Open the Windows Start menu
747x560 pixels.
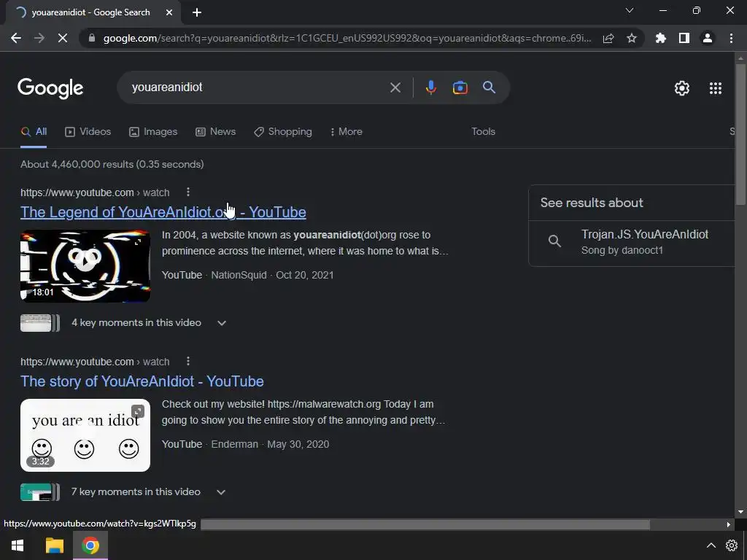coord(18,545)
